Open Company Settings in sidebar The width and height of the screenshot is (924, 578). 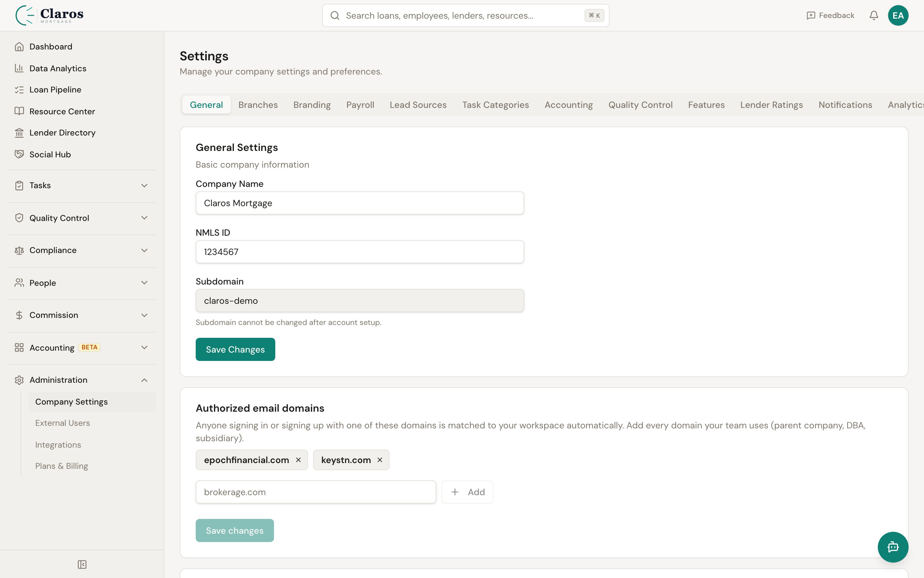(x=92, y=402)
